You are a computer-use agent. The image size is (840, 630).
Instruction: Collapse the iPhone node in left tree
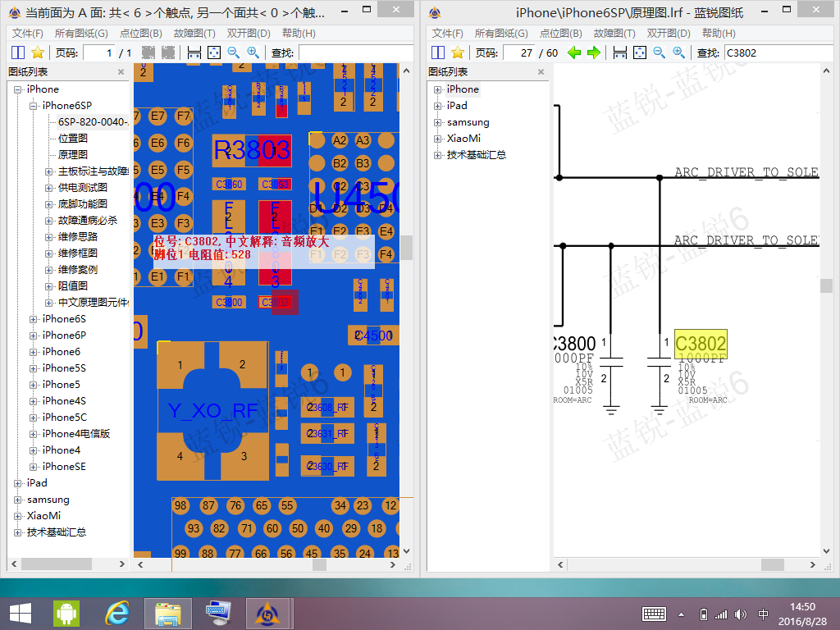tap(18, 89)
